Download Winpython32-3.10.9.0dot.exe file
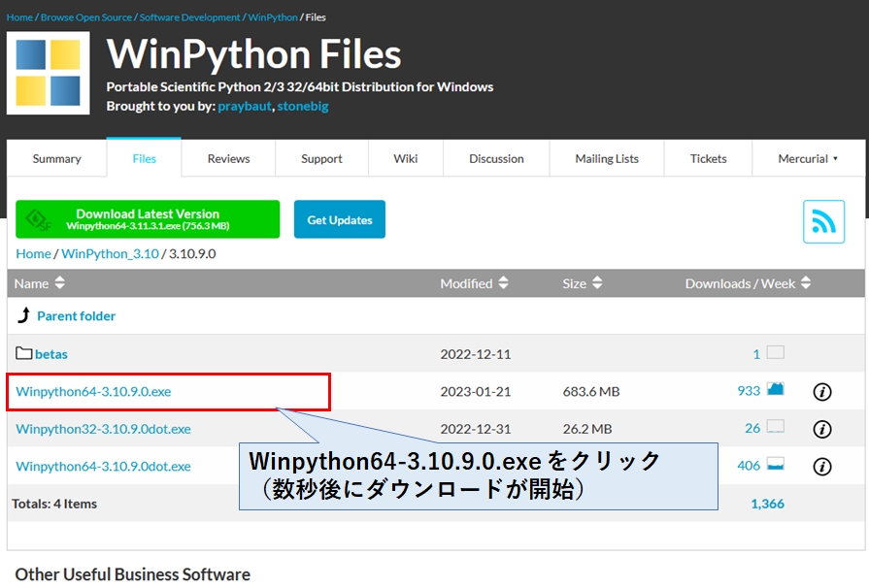 pyautogui.click(x=103, y=429)
